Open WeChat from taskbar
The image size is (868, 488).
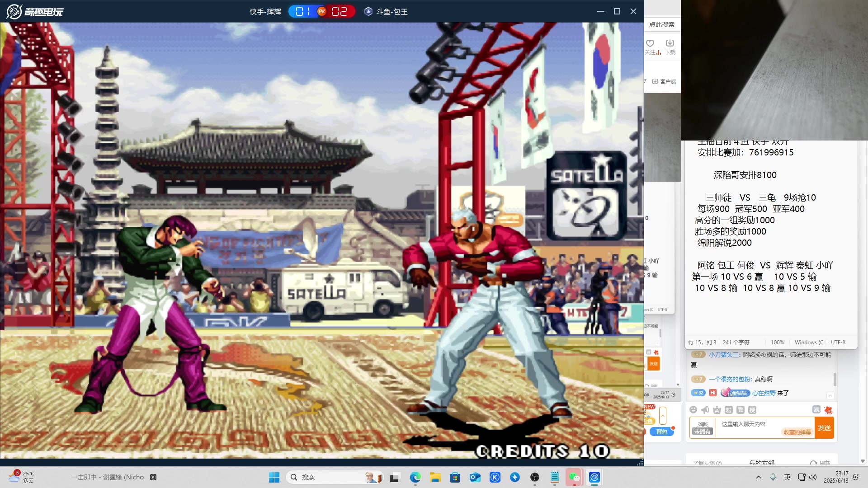point(574,477)
